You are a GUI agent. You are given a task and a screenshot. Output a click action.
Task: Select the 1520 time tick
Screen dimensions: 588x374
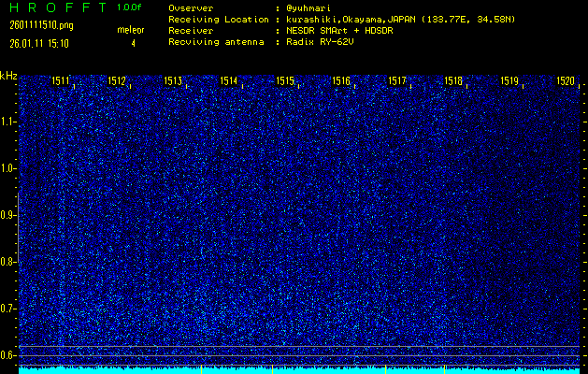coord(566,81)
